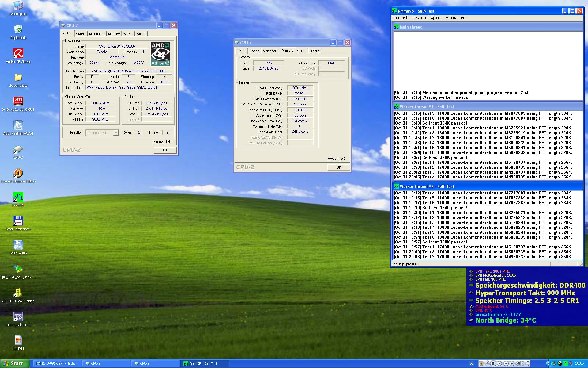
Task: Click the AMD Athlon 64 X2 logo
Action: point(160,54)
